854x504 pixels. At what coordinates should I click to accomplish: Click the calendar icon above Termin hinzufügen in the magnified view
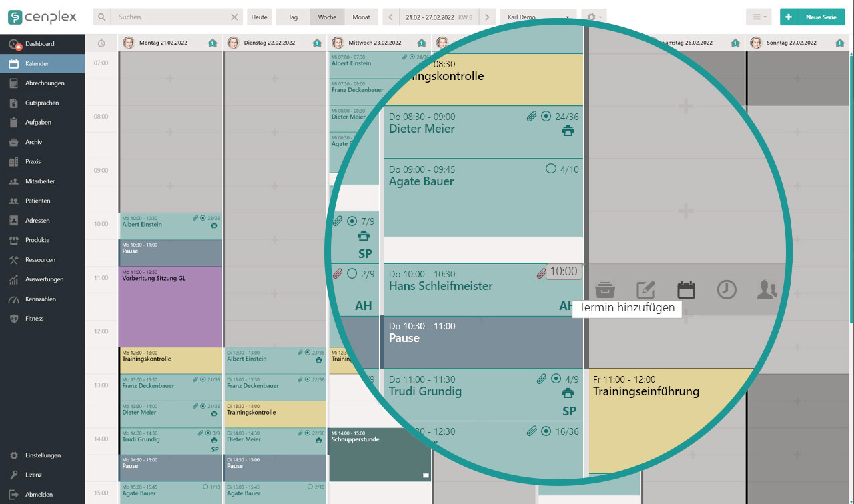click(686, 289)
